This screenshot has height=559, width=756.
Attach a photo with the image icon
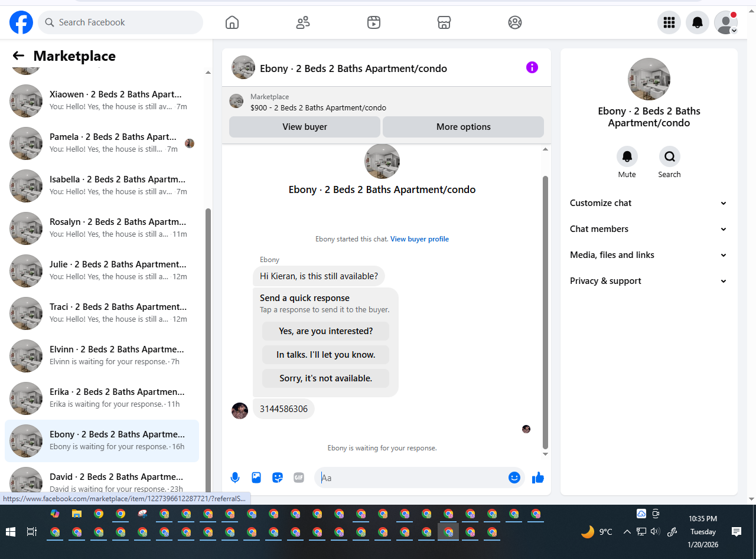(x=256, y=478)
